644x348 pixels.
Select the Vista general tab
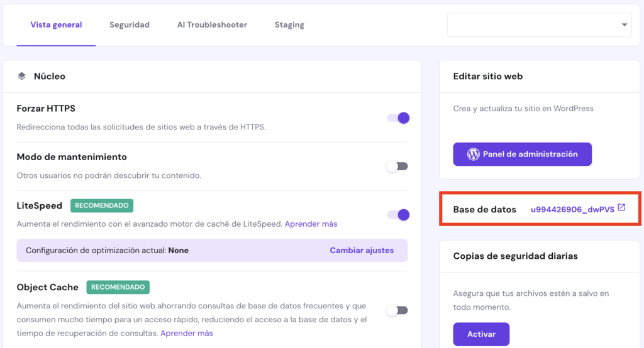(56, 25)
